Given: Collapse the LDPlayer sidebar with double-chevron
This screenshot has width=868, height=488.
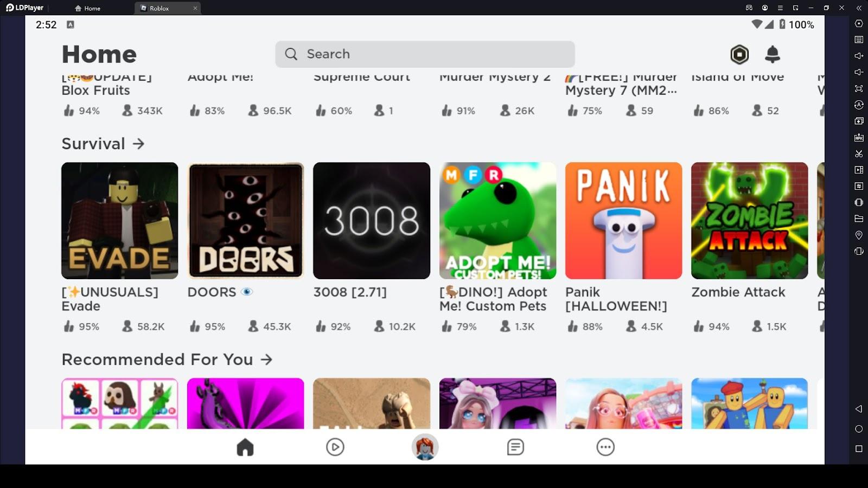Looking at the screenshot, I should point(859,8).
